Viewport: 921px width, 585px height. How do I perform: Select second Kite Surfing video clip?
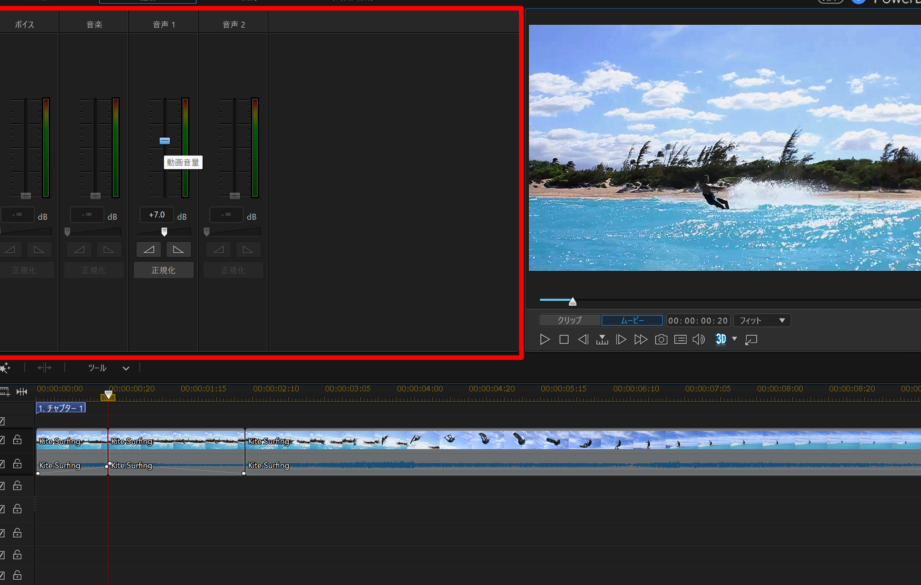(176, 440)
